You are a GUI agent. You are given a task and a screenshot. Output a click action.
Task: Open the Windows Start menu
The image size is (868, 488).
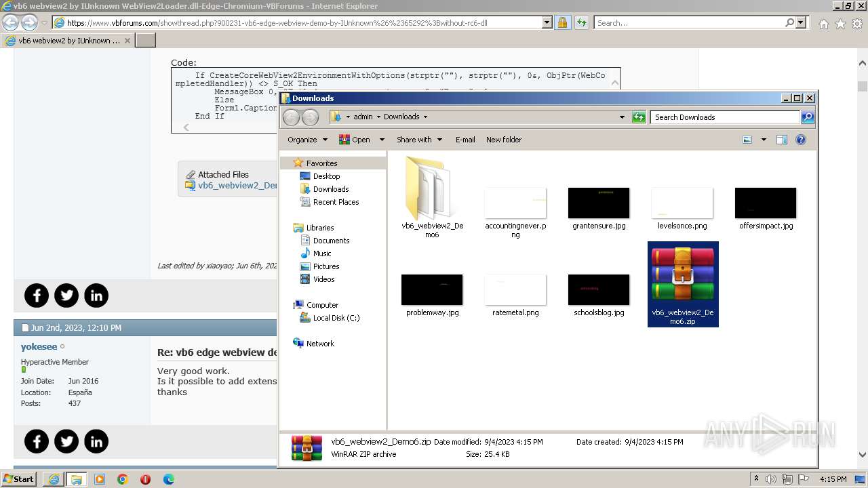pyautogui.click(x=18, y=479)
